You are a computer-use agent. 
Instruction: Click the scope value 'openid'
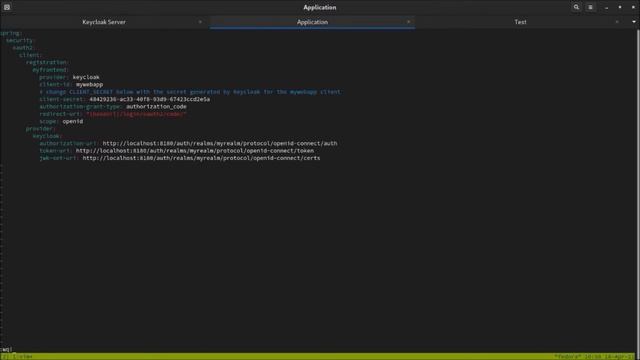73,121
